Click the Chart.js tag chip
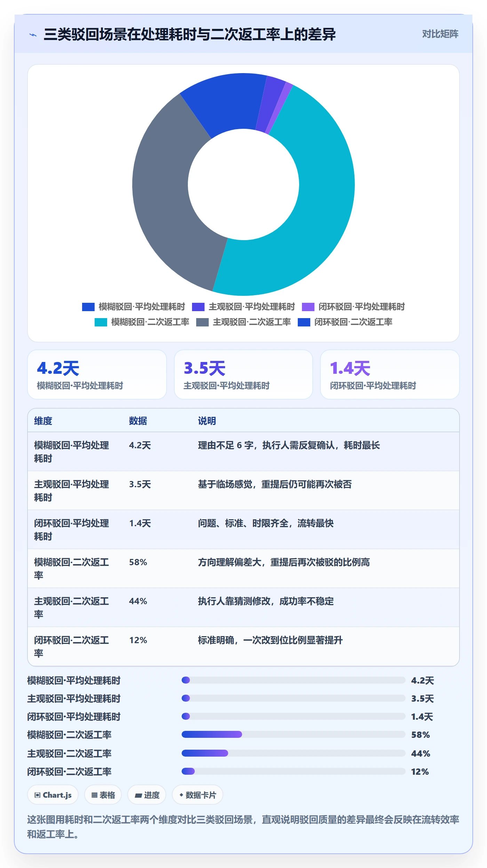487x868 pixels. (x=53, y=795)
